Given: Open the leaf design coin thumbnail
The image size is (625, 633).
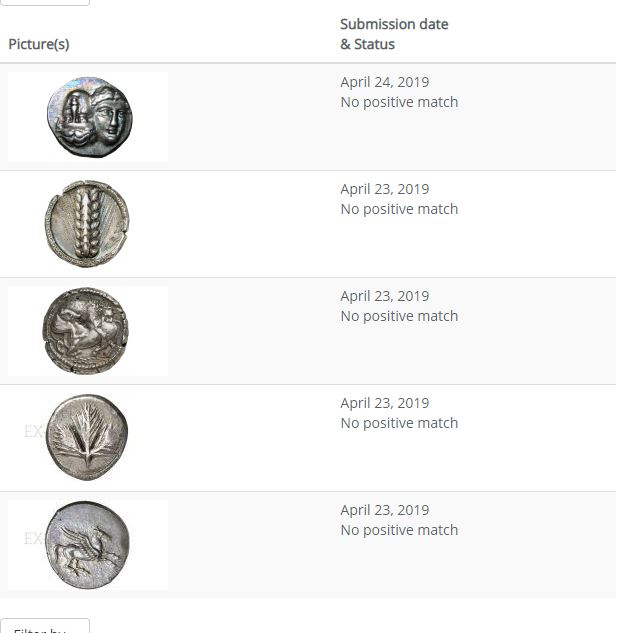Looking at the screenshot, I should click(88, 438).
